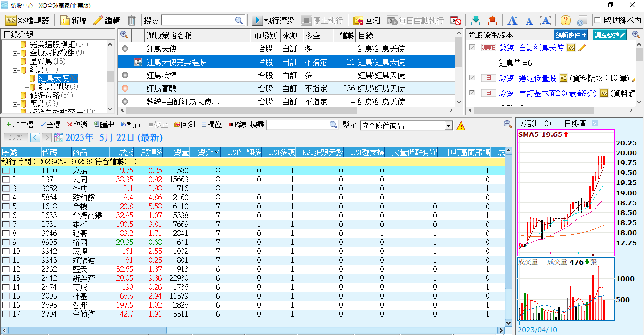Viewport: 644px width, 335px height.
Task: Click the trash can delete icon
Action: click(x=132, y=21)
